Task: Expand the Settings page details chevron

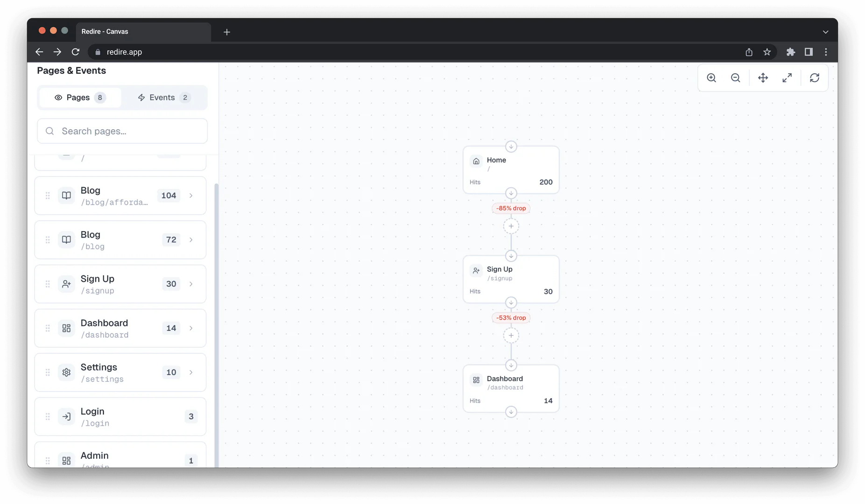Action: click(x=191, y=372)
